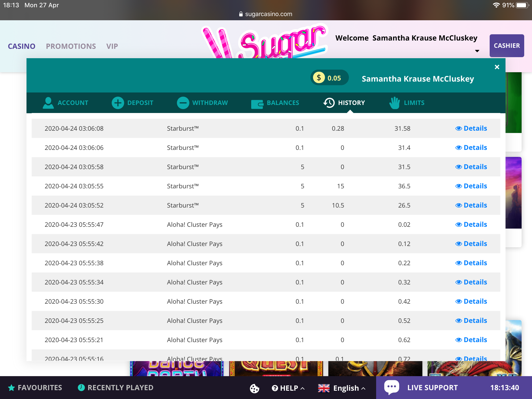Click the UK flag language icon
Screen dimensions: 532x399
(324, 388)
